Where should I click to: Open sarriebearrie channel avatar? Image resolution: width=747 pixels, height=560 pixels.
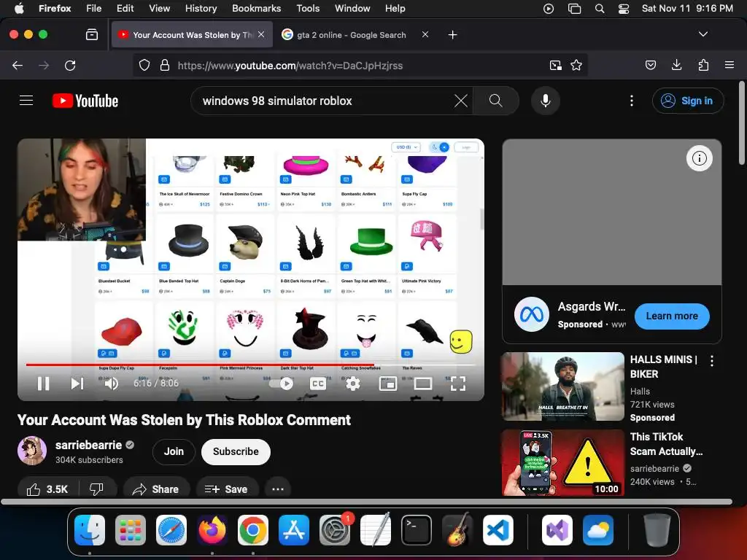(32, 451)
